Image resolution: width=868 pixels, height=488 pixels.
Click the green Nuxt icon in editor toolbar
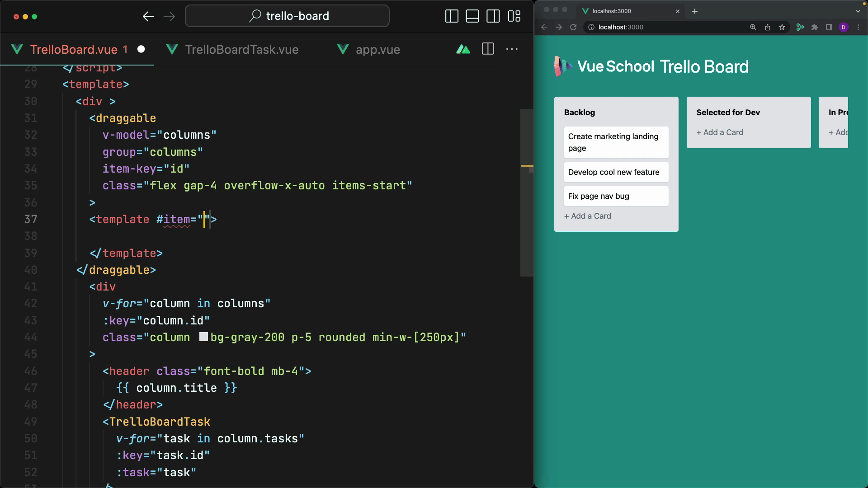coord(463,49)
